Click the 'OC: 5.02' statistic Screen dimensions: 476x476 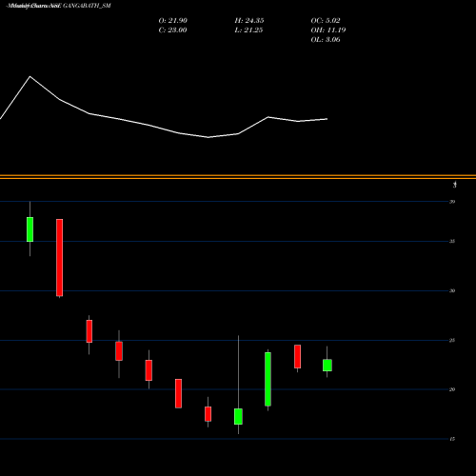[326, 20]
